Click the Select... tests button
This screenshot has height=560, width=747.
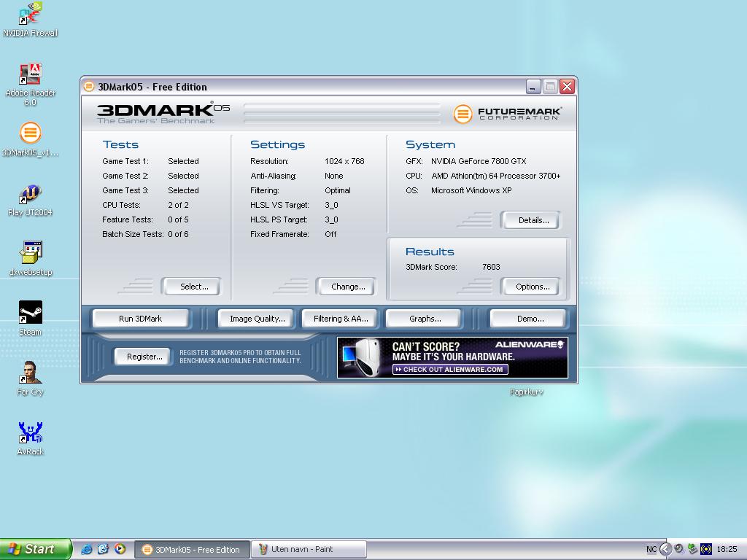[191, 287]
